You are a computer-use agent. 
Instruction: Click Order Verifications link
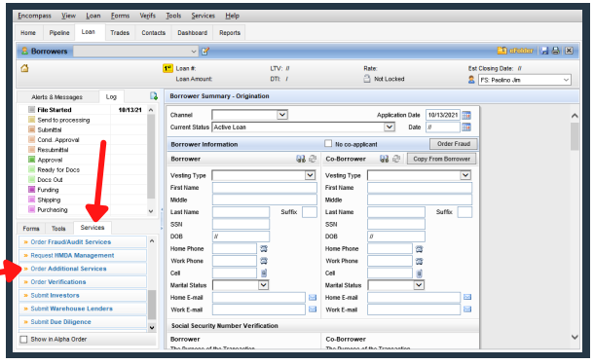(83, 282)
